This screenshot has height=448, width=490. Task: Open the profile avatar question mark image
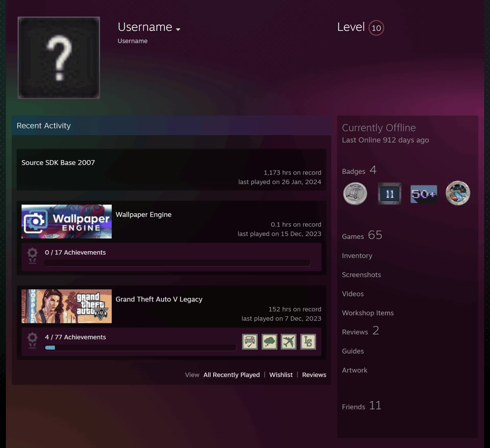pyautogui.click(x=59, y=58)
